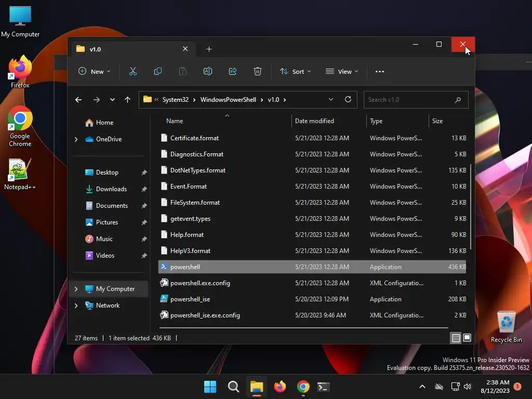Expand address bar history dropdown
Image resolution: width=532 pixels, height=399 pixels.
tap(331, 99)
